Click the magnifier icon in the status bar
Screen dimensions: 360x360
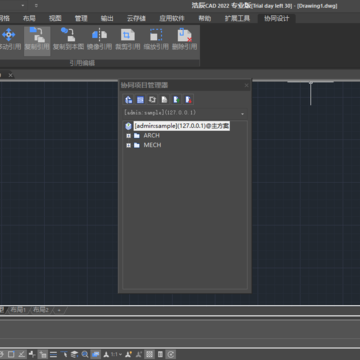(x=85, y=354)
